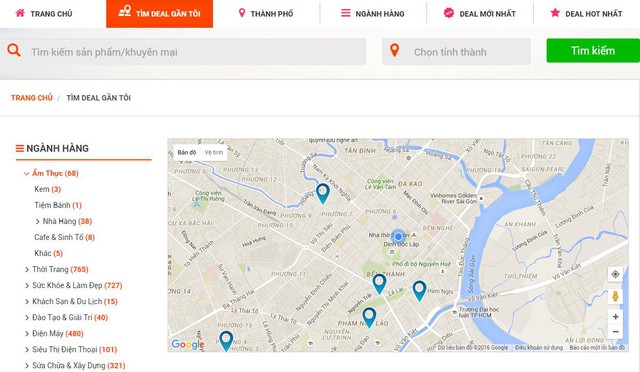Click the home icon beside Trang Chủ
This screenshot has width=640, height=372.
20,13
